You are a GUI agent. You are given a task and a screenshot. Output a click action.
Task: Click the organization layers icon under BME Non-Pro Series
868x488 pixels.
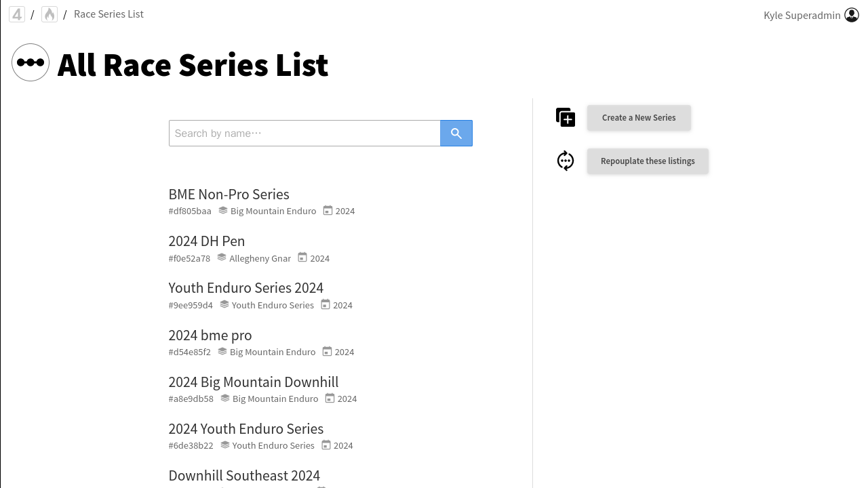[x=222, y=211]
